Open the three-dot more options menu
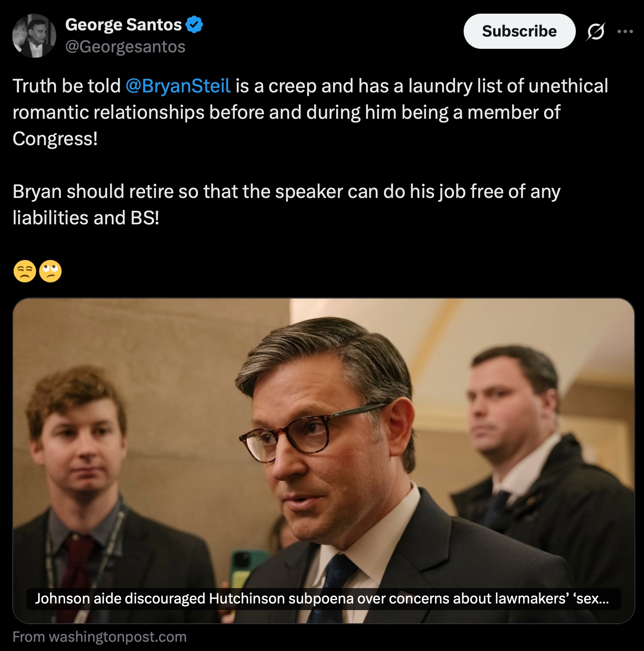 pos(625,32)
